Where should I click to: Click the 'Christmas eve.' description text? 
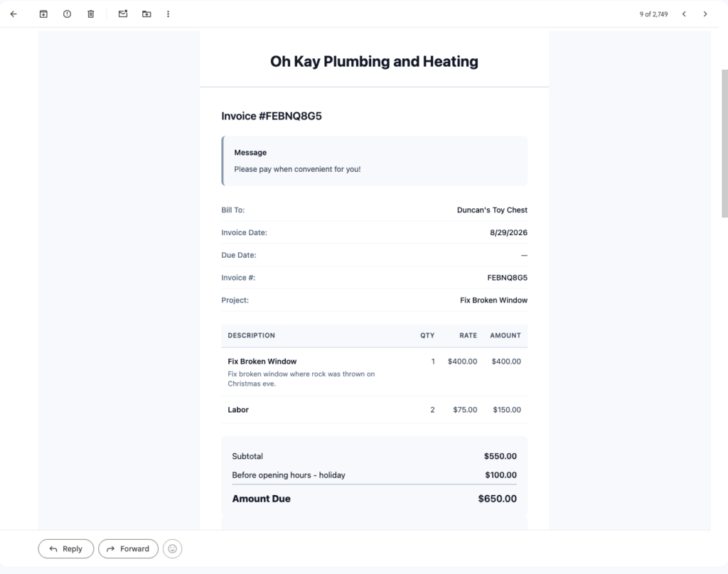[x=251, y=384]
